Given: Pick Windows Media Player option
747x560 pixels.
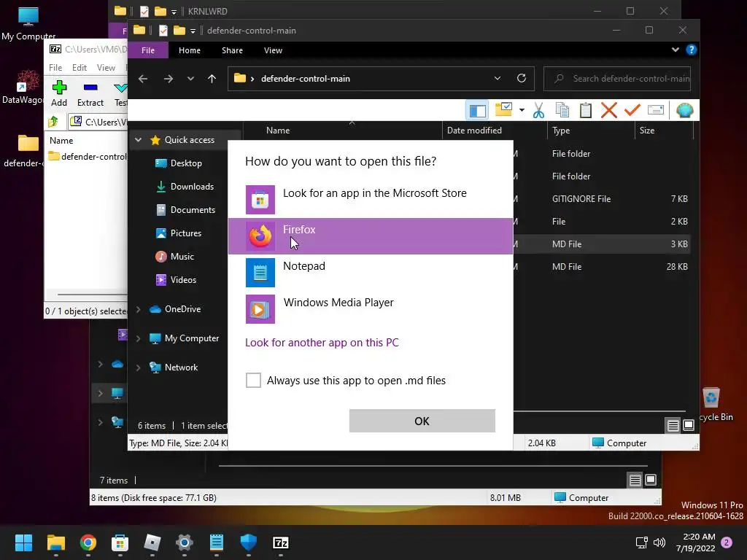Looking at the screenshot, I should click(x=370, y=309).
